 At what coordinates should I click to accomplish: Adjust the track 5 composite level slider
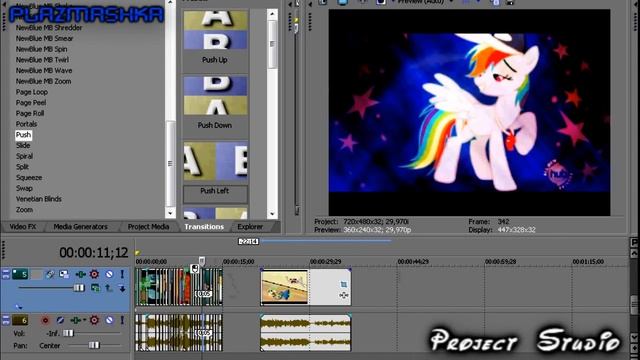79,288
